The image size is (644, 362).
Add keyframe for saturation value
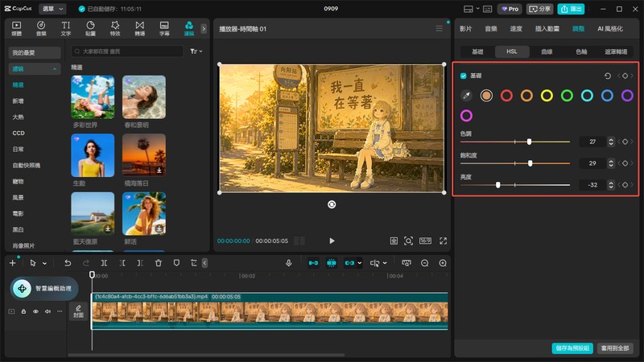[625, 163]
